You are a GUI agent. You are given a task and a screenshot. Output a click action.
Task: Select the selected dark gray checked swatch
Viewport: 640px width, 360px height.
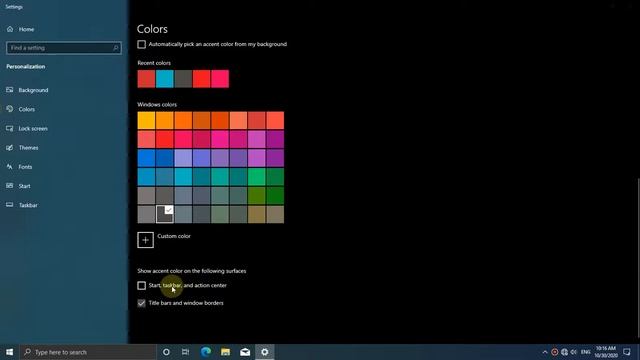pyautogui.click(x=164, y=214)
